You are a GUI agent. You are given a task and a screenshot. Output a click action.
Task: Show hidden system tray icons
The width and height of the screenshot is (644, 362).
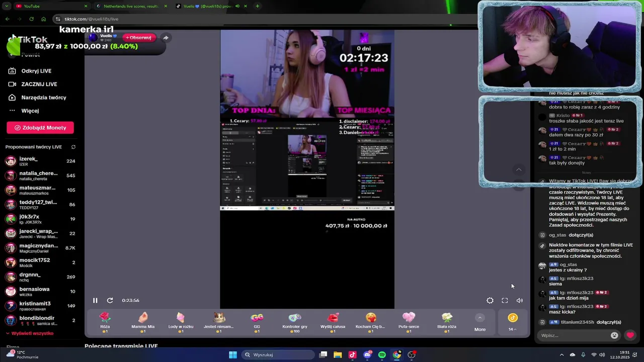561,355
